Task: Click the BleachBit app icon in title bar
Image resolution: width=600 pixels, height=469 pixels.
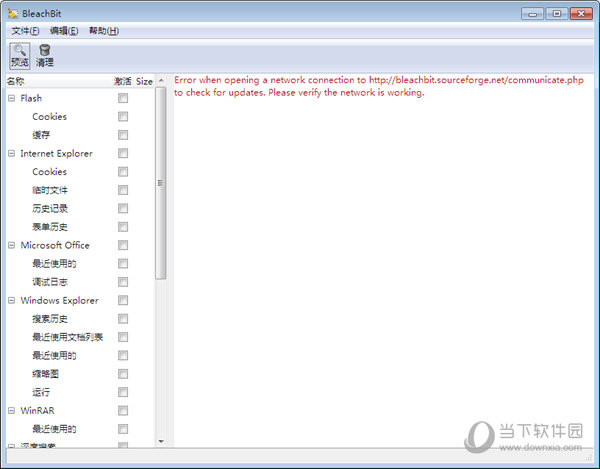Action: coord(13,13)
